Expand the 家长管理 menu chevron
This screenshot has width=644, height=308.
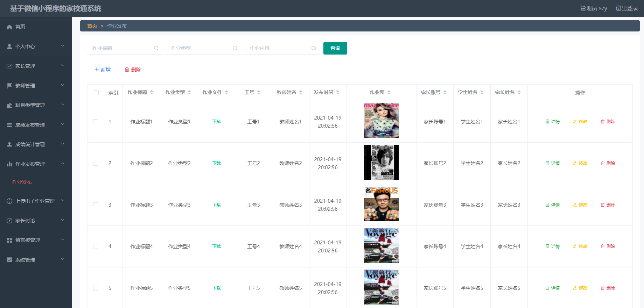point(63,65)
